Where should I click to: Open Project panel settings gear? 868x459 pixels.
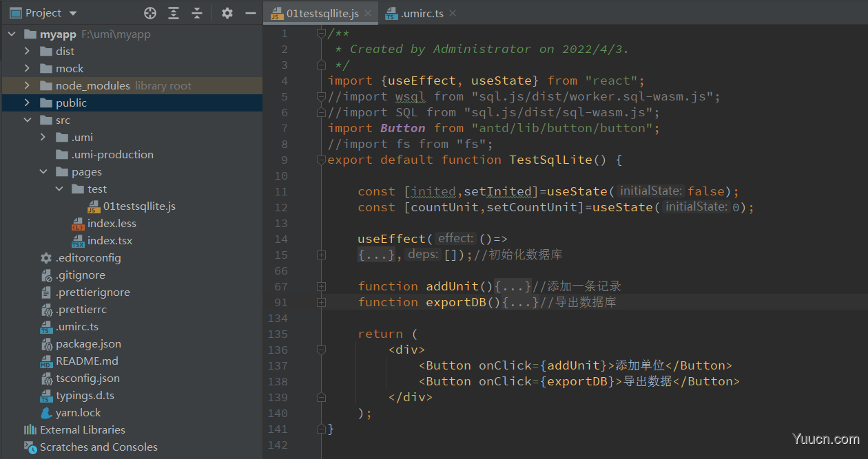[x=227, y=13]
